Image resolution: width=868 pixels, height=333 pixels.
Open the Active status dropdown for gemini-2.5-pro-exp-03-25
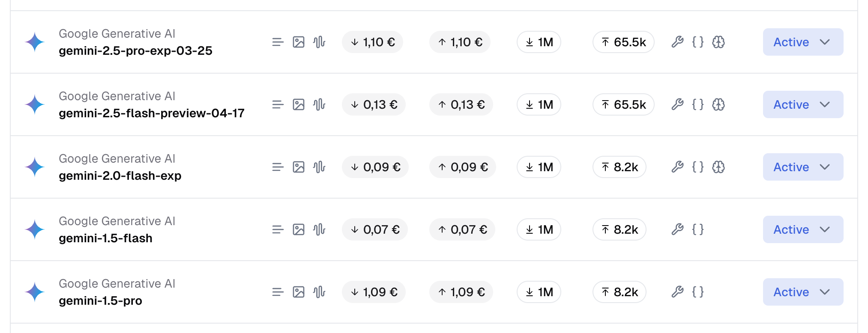coord(802,42)
